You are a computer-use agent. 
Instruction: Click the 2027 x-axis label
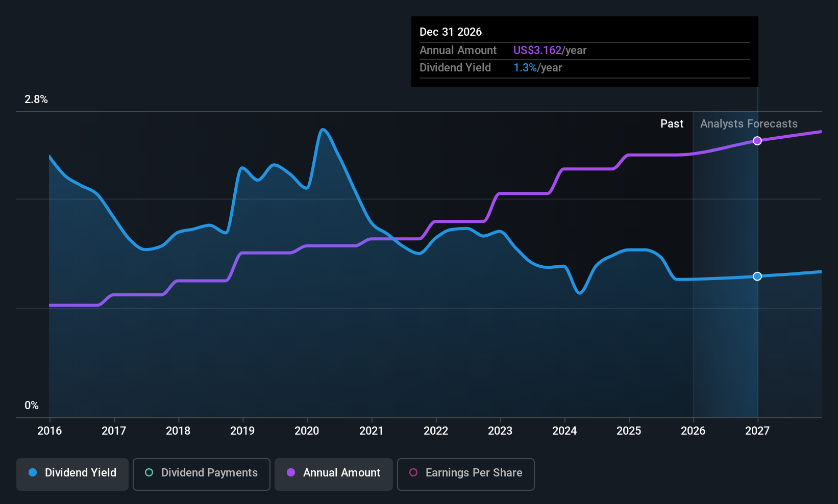click(x=757, y=431)
